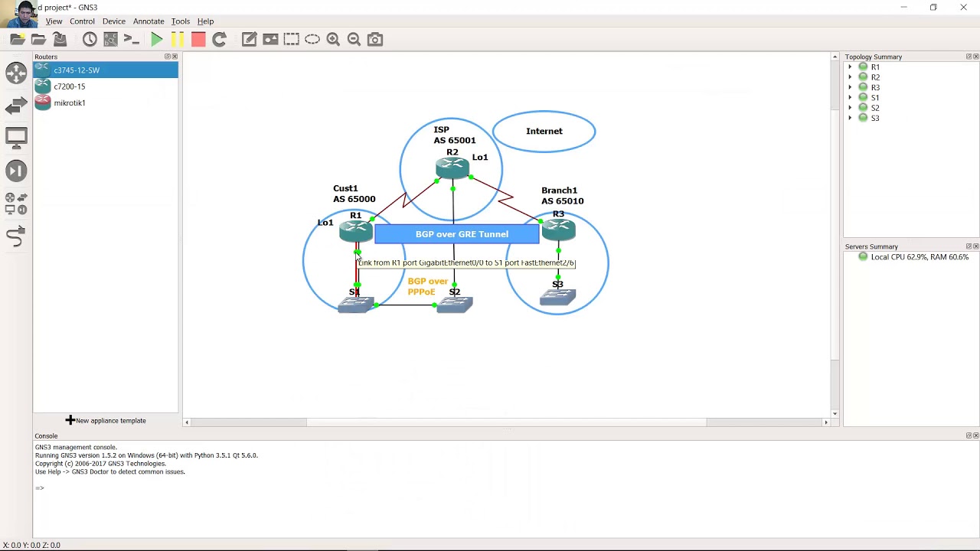This screenshot has height=551, width=980.
Task: Click the horizontal canvas scrollbar thumb
Action: pos(506,422)
